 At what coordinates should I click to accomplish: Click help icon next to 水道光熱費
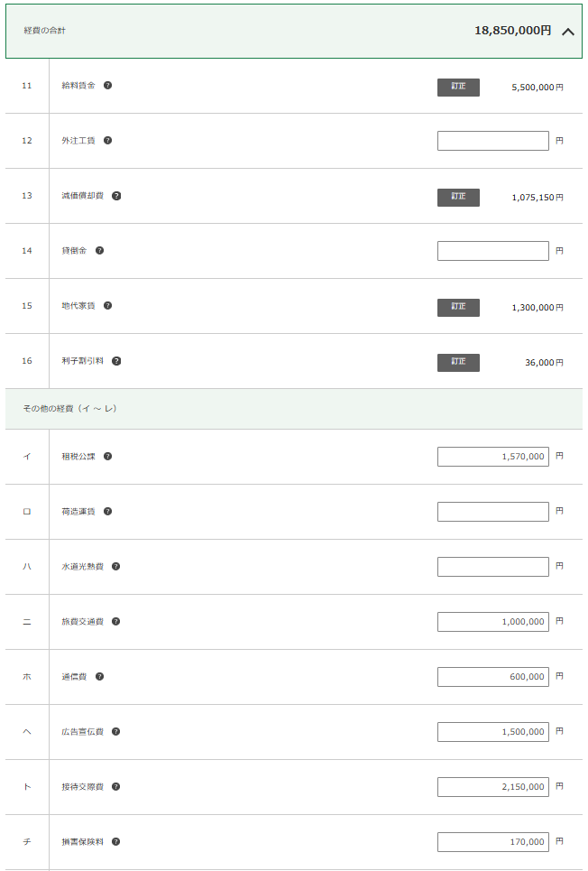tap(116, 567)
